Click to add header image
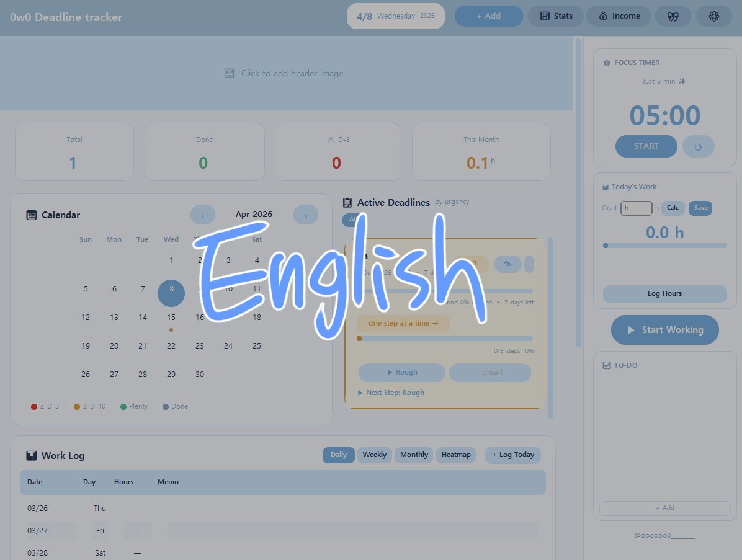The width and height of the screenshot is (742, 560). 292,73
